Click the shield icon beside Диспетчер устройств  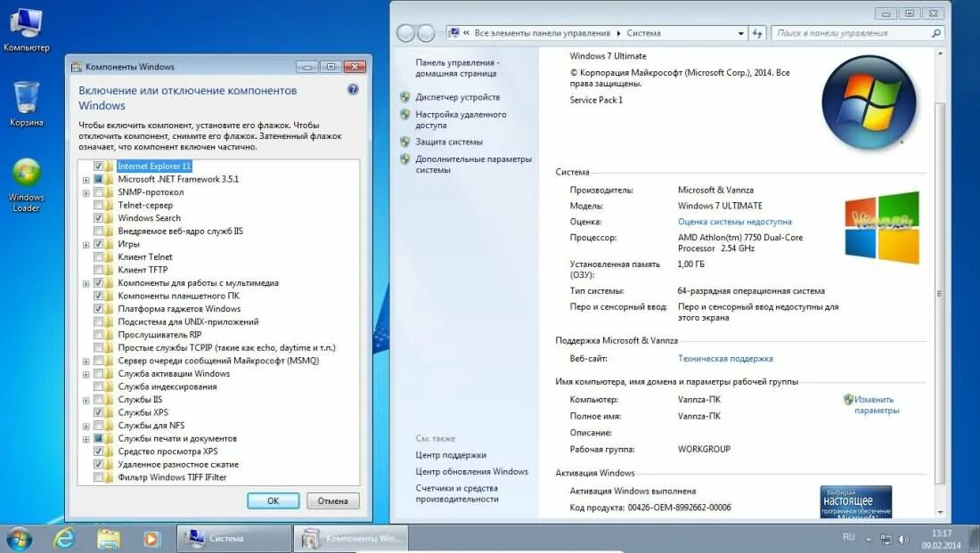click(x=405, y=97)
